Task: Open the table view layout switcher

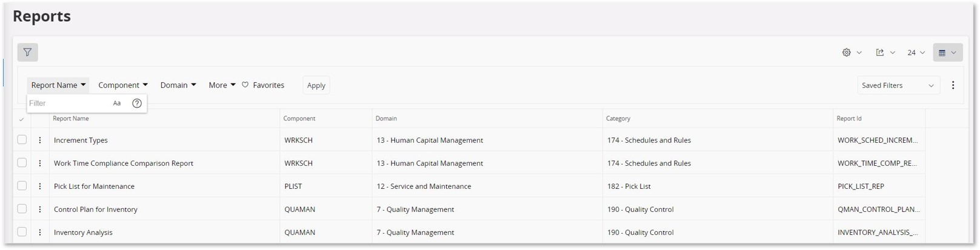Action: point(947,53)
